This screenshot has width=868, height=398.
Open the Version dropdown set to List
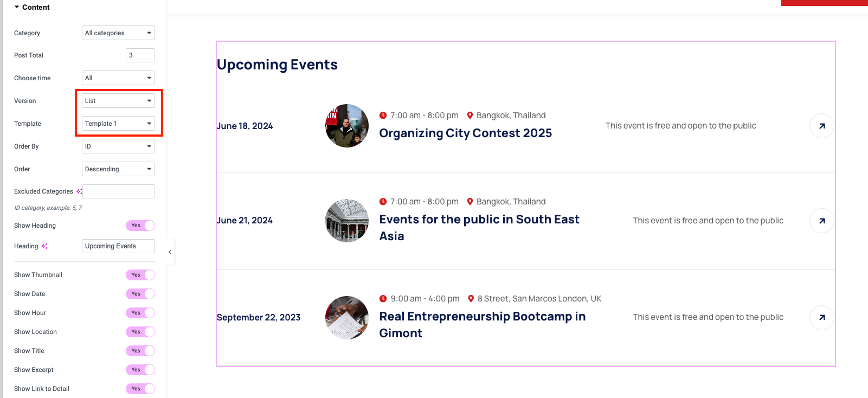tap(118, 101)
